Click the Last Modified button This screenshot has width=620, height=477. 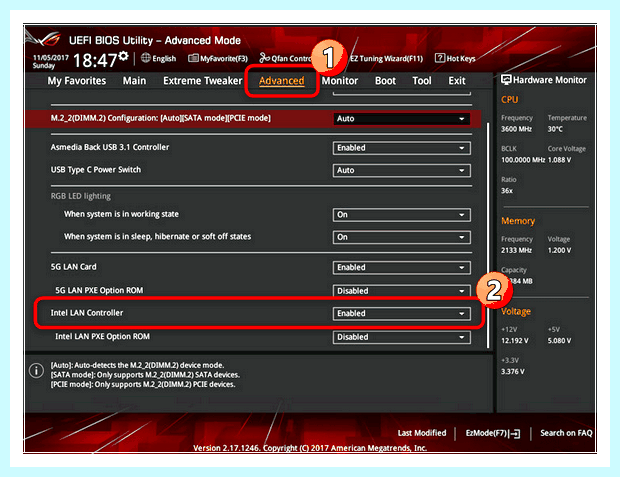point(422,433)
